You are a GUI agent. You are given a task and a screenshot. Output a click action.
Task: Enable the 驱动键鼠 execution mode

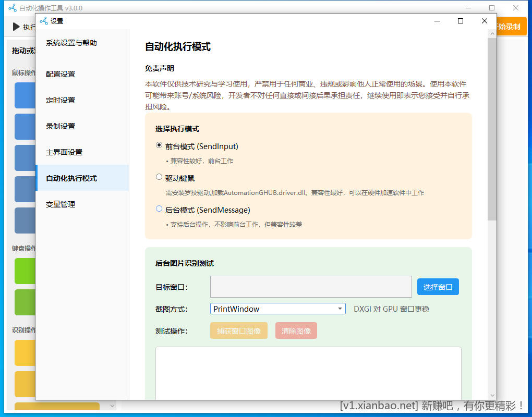pyautogui.click(x=159, y=177)
